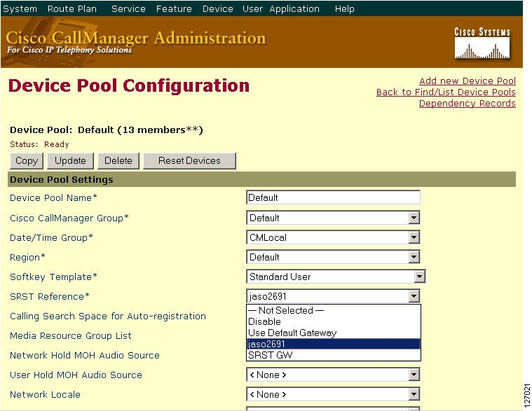Open the Route Plan menu
The image size is (532, 411).
[72, 9]
